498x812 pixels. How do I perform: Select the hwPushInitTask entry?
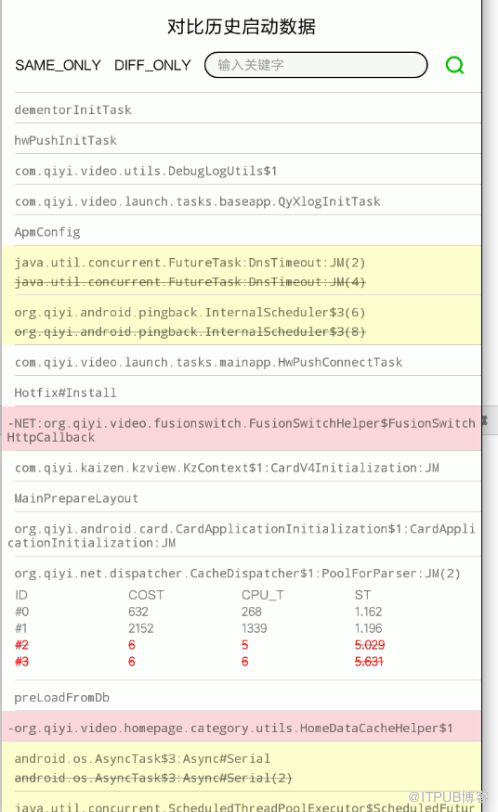(x=241, y=139)
